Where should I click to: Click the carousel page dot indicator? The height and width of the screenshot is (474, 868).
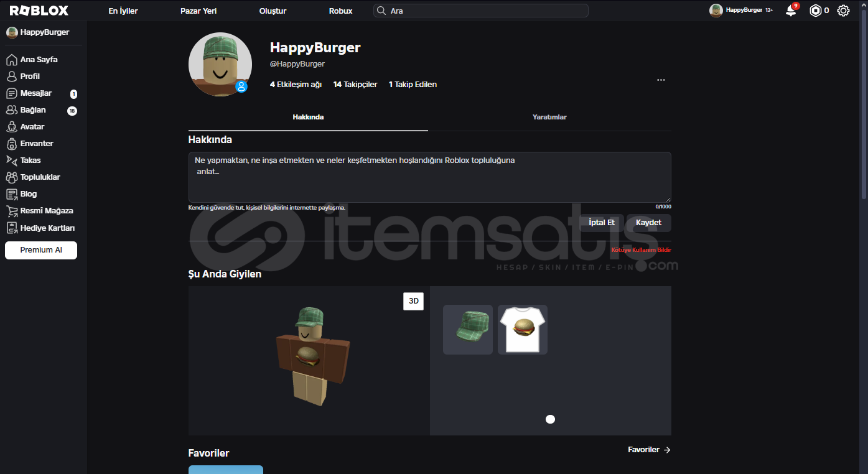click(550, 419)
